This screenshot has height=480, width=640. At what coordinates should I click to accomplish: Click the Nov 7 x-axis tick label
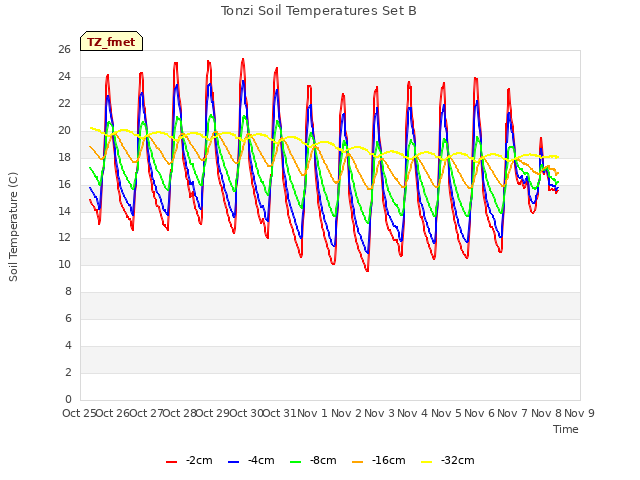tap(513, 413)
